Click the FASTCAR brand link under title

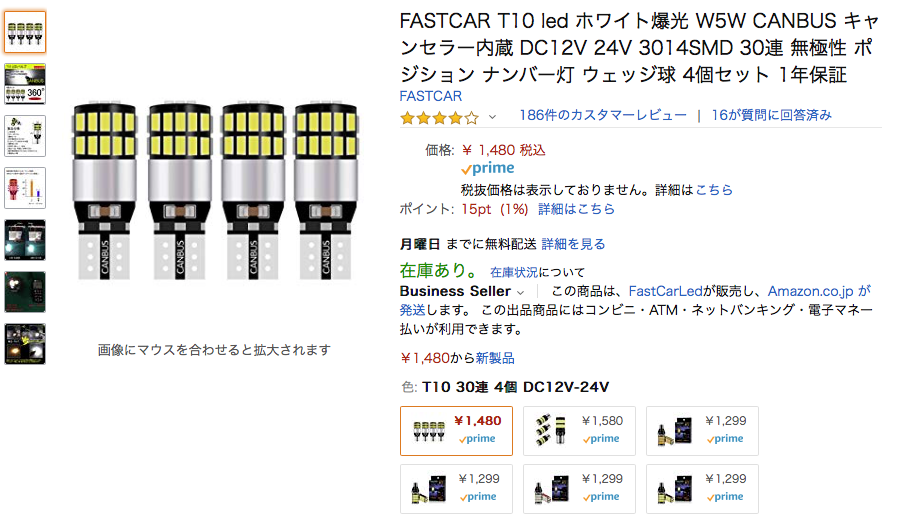pyautogui.click(x=430, y=96)
